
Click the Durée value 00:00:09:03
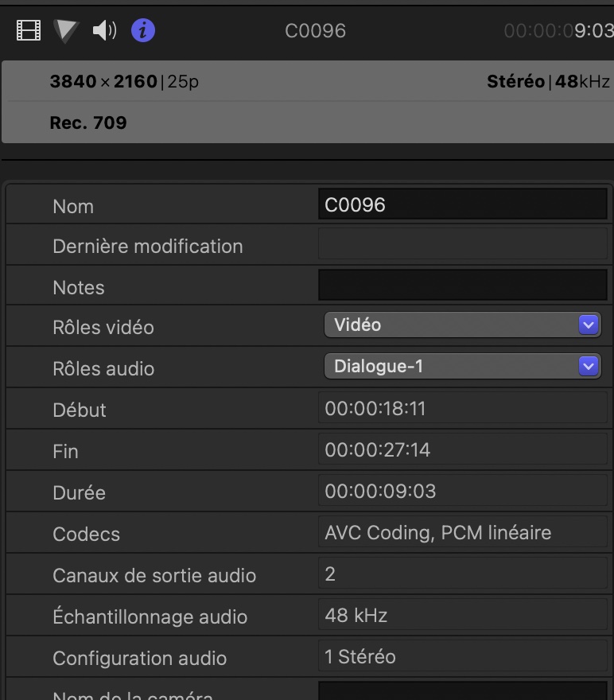[462, 492]
